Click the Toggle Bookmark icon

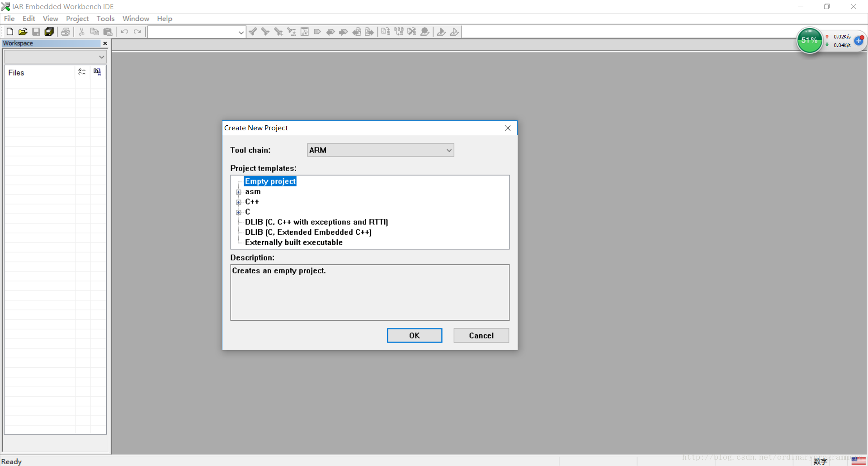[317, 32]
